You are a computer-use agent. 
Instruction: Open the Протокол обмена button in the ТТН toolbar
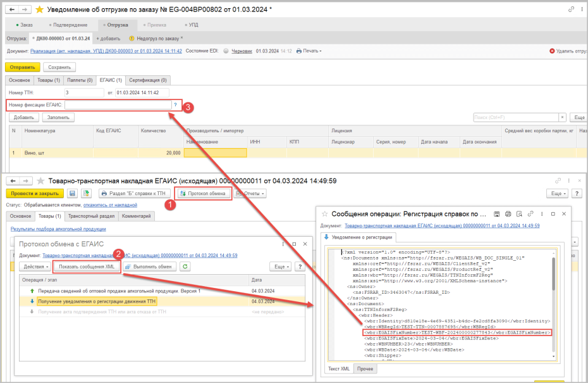203,193
